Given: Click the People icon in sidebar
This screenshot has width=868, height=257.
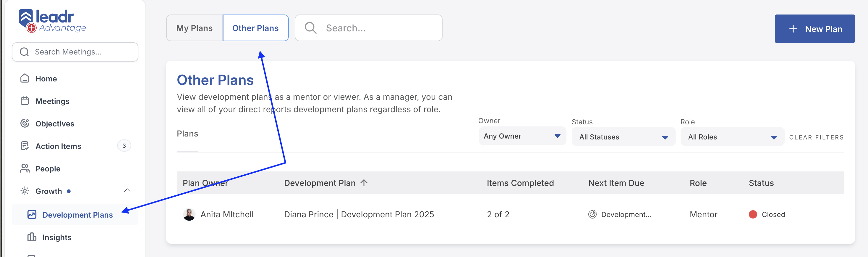Looking at the screenshot, I should tap(25, 168).
